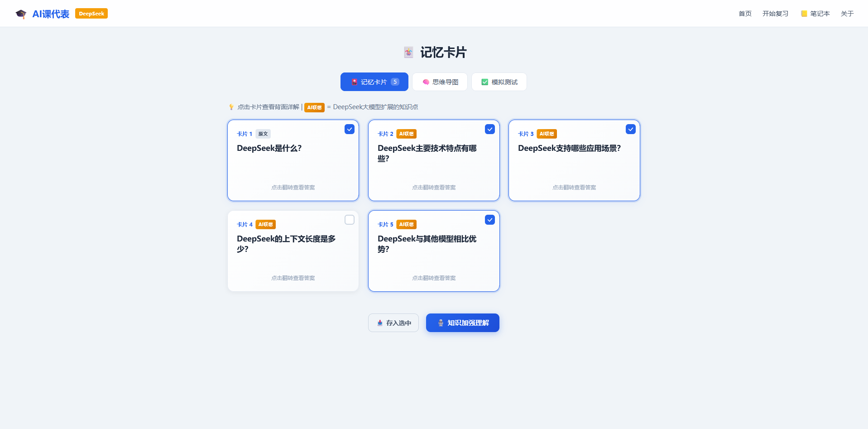Click the 原文 badge on card 1
The image size is (868, 429).
click(x=263, y=134)
